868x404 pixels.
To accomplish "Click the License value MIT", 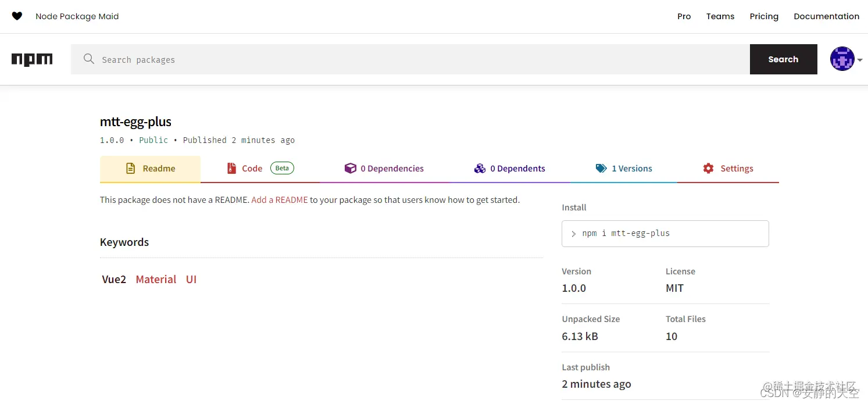I will (674, 288).
